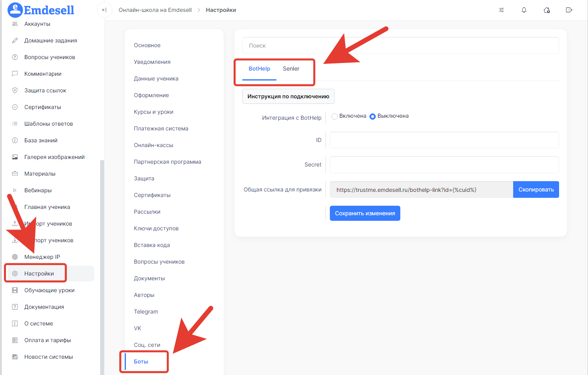588x375 pixels.
Task: Click Сохранить изменения button
Action: coord(365,213)
